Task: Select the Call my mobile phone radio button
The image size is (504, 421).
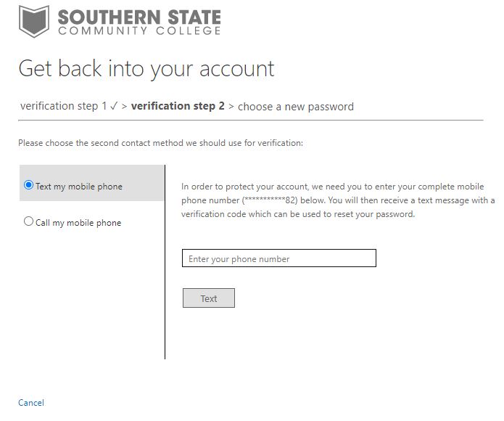Action: click(28, 221)
